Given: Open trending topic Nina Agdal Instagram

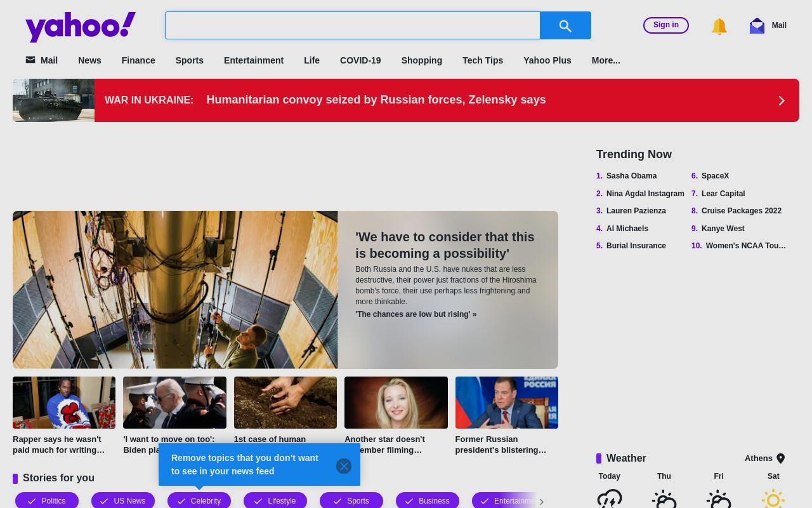Looking at the screenshot, I should pyautogui.click(x=645, y=194).
